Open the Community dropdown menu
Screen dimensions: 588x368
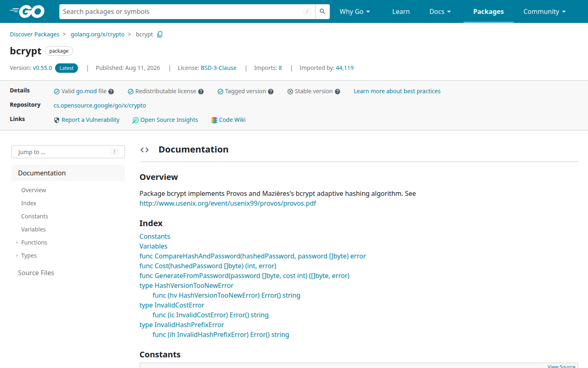(545, 11)
